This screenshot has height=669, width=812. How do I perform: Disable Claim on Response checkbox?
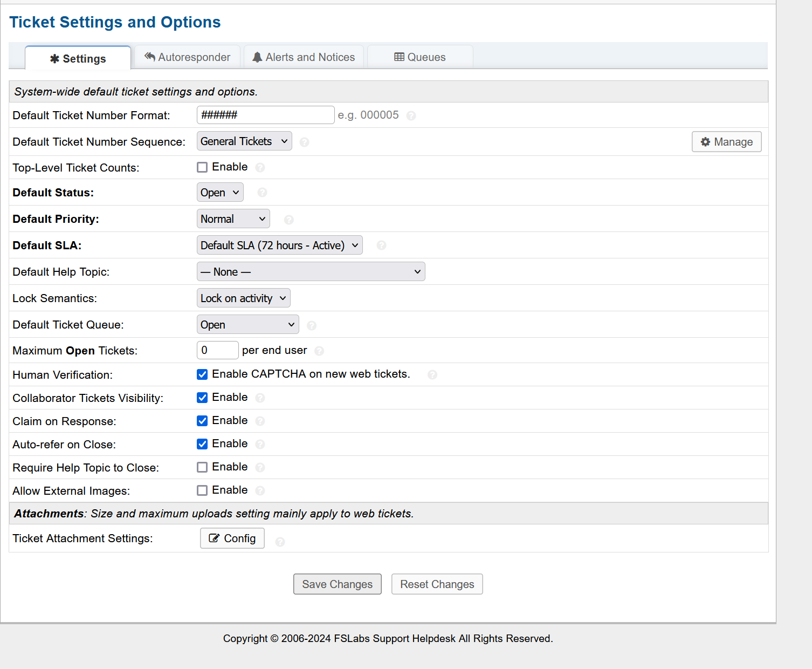tap(202, 421)
